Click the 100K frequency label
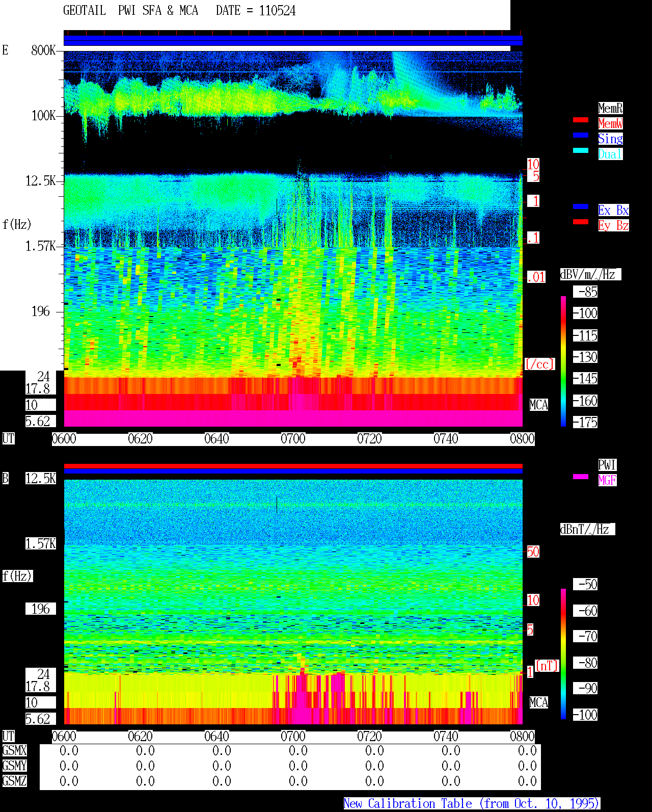 [43, 115]
